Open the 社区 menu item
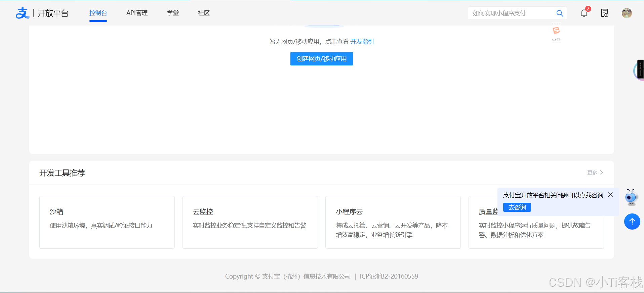 (204, 13)
